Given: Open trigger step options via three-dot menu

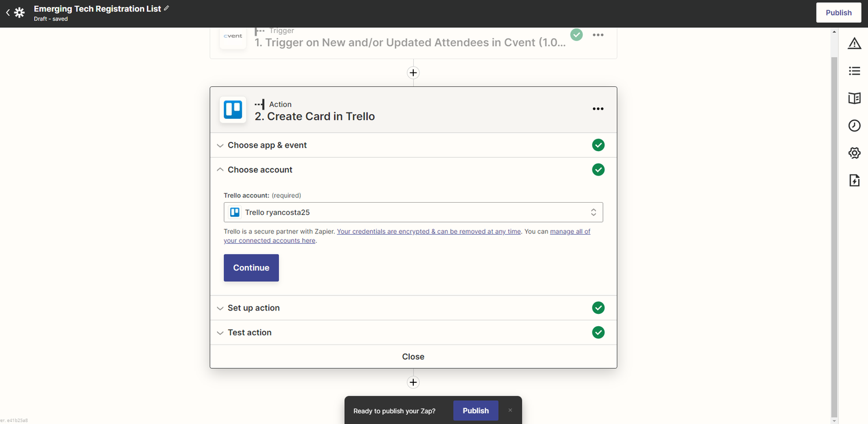Looking at the screenshot, I should [x=598, y=35].
